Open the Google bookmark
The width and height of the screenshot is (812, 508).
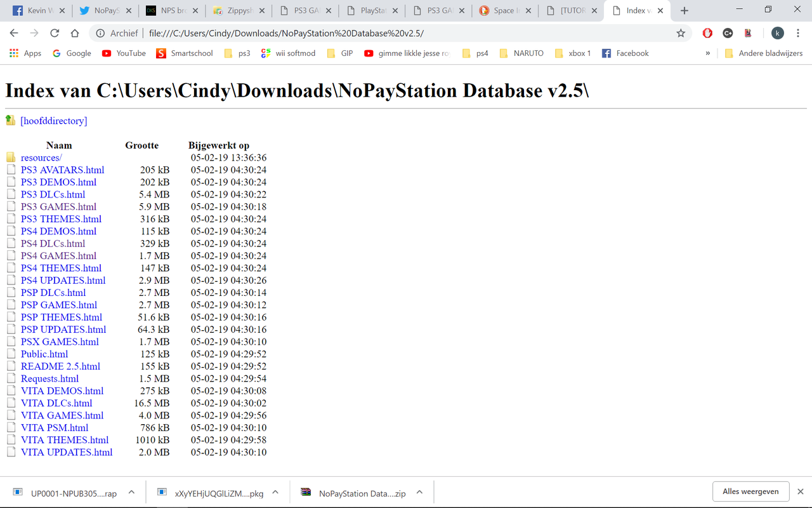pyautogui.click(x=72, y=53)
